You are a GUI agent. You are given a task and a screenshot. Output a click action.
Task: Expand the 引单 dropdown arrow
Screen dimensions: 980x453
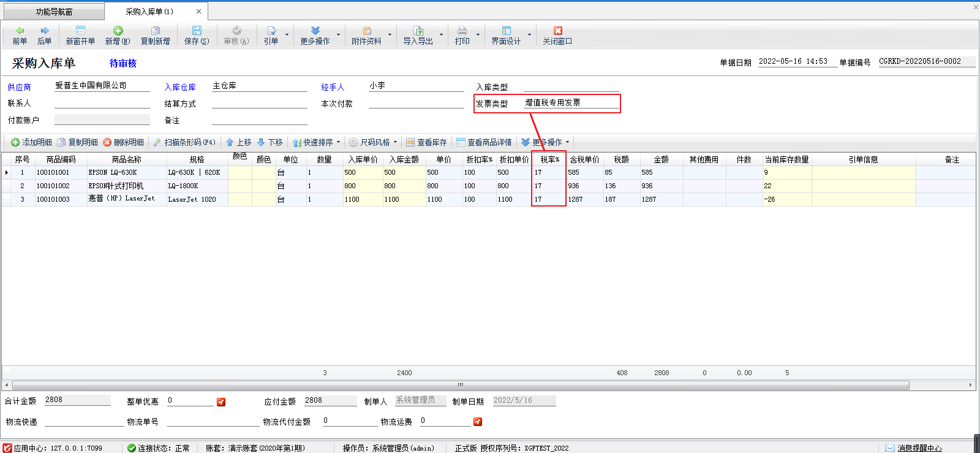coord(287,35)
